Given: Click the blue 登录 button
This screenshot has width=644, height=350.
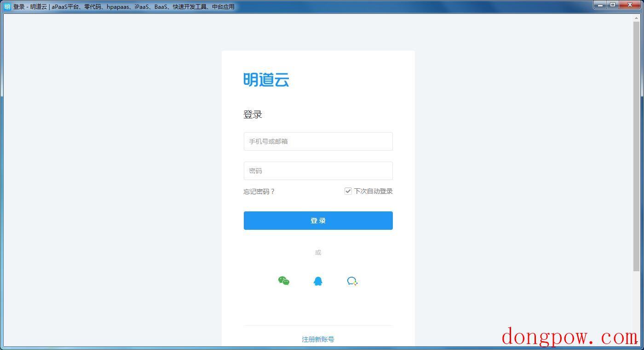Looking at the screenshot, I should point(318,221).
